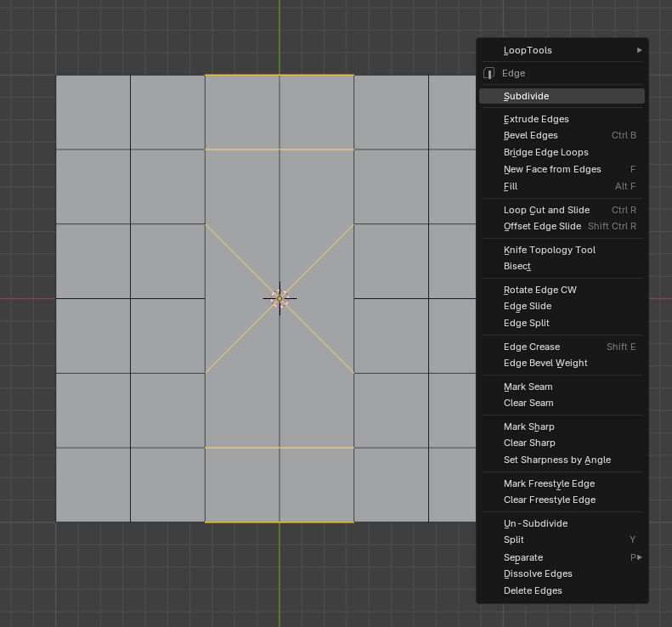Select Rotate Edge CW
The height and width of the screenshot is (627, 672).
(562, 291)
